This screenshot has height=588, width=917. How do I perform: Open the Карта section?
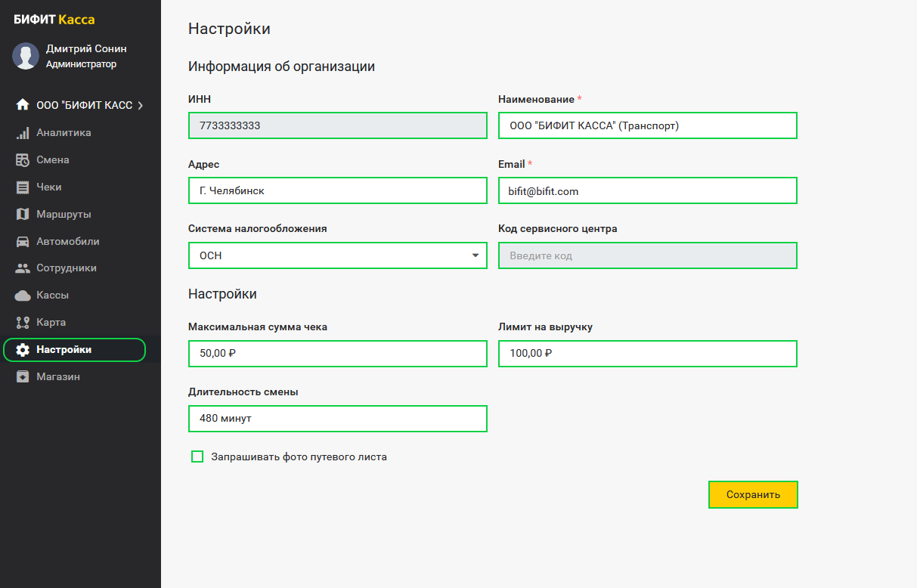pyautogui.click(x=51, y=323)
